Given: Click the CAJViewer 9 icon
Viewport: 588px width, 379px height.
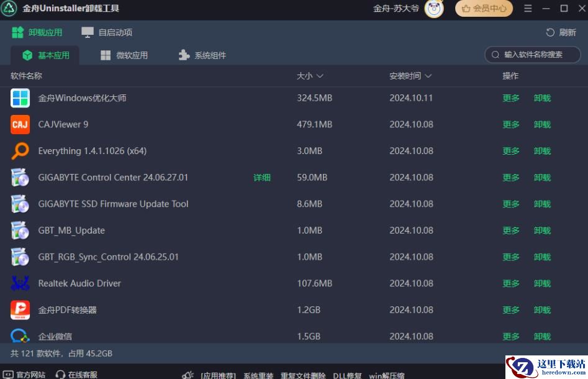Looking at the screenshot, I should pyautogui.click(x=20, y=125).
